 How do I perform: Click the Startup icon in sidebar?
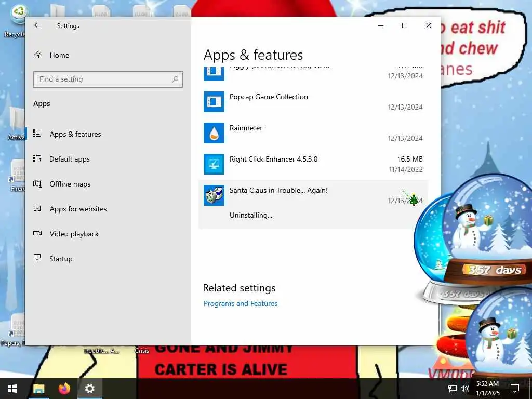point(37,258)
